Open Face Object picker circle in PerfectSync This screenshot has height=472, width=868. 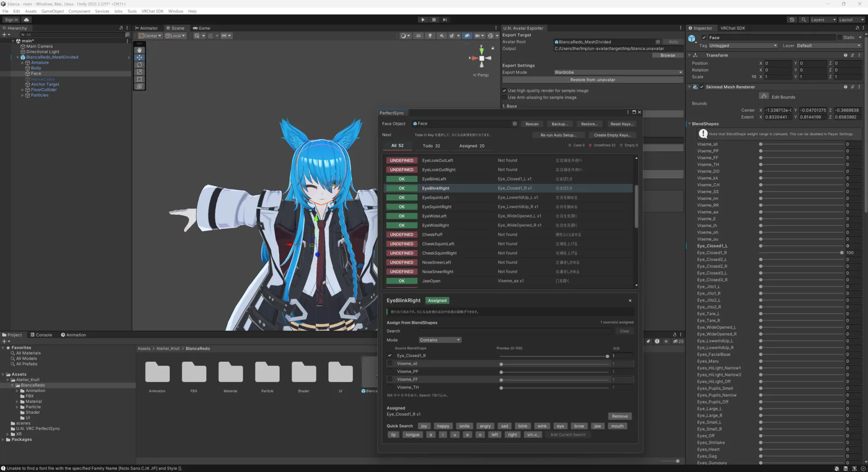tap(514, 124)
